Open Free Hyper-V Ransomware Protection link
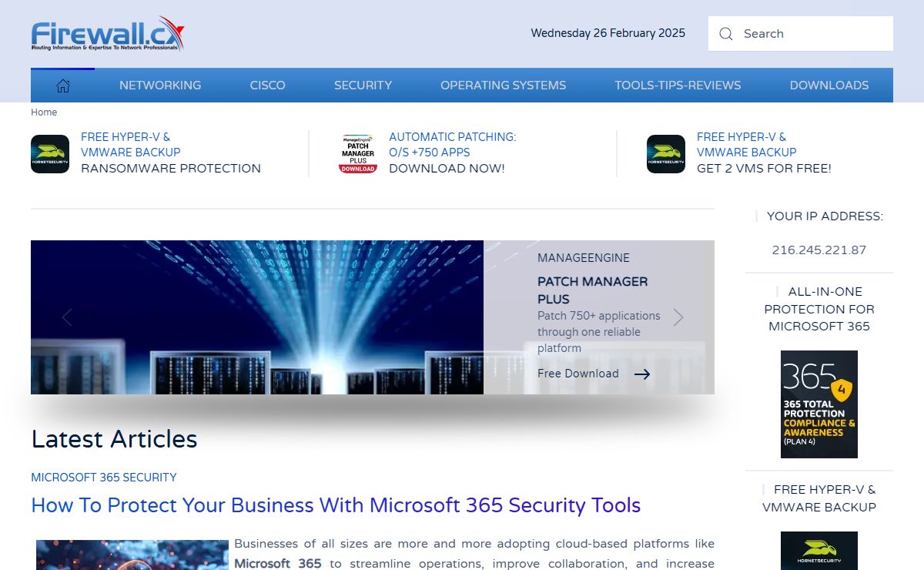Viewport: 924px width, 570px height. tap(171, 153)
